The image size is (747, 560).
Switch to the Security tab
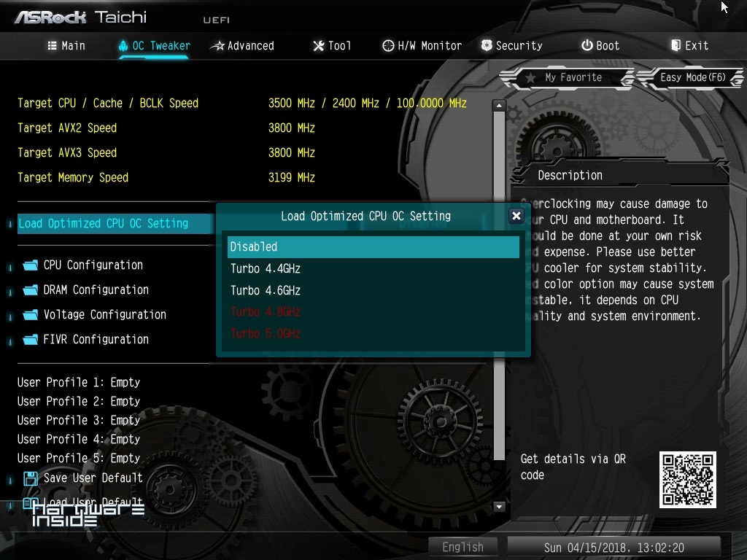pos(511,46)
